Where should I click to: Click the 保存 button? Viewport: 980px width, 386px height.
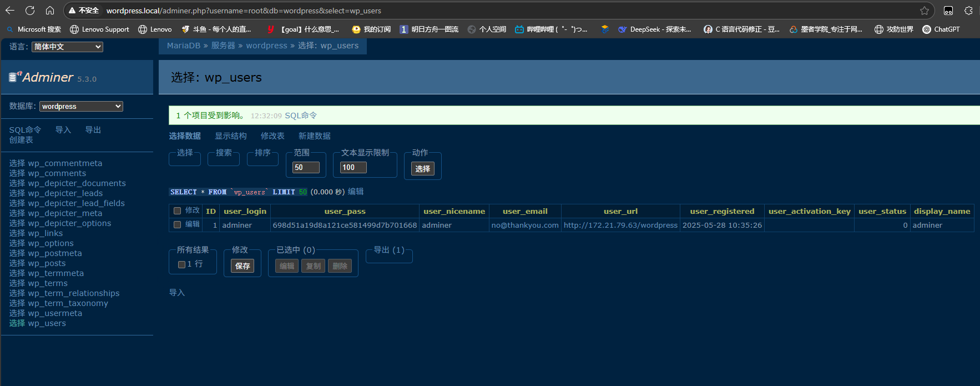(243, 266)
